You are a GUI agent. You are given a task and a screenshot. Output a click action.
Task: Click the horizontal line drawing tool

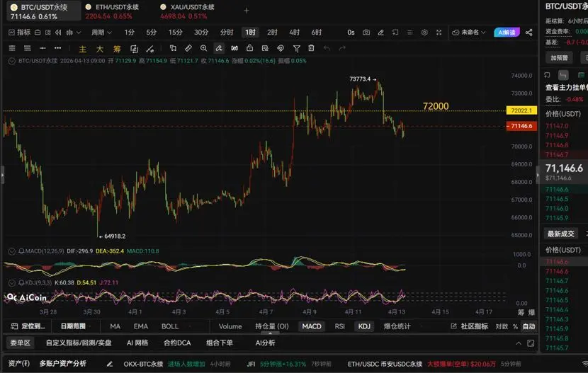43,48
